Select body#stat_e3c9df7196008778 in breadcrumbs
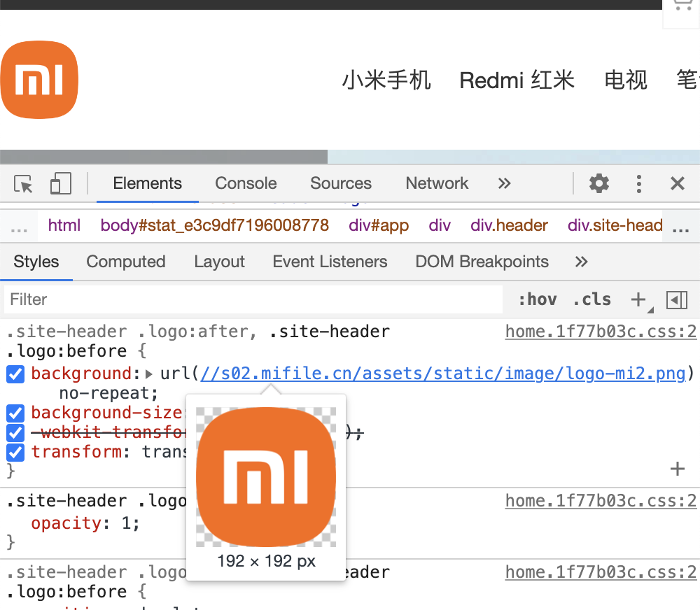The image size is (700, 610). pos(215,225)
